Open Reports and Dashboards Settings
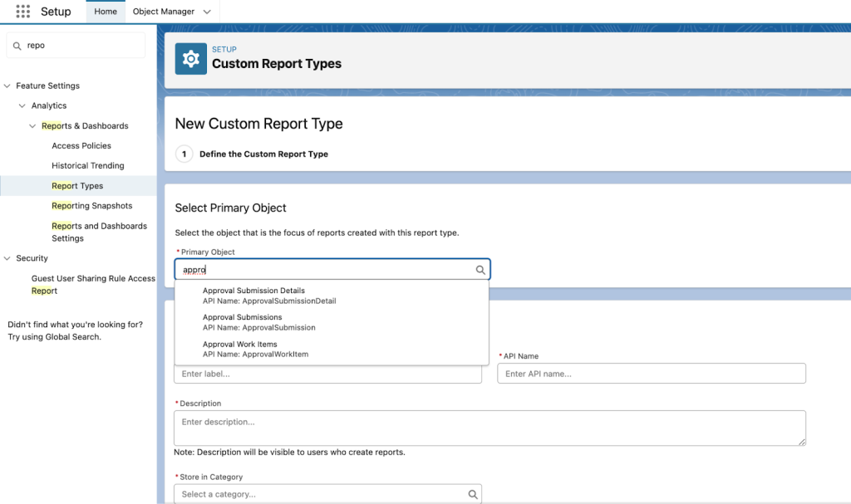 click(100, 232)
